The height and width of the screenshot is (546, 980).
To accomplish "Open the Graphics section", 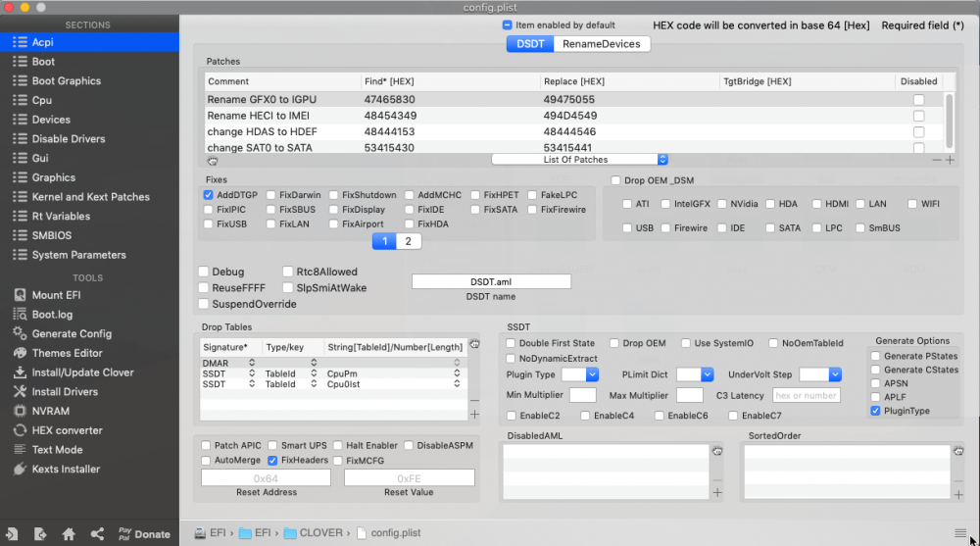I will pyautogui.click(x=89, y=177).
